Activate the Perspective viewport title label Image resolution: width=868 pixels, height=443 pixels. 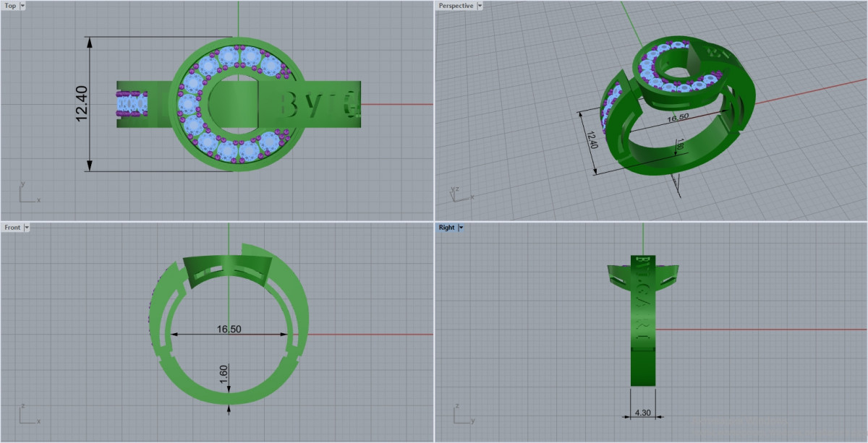click(x=456, y=5)
